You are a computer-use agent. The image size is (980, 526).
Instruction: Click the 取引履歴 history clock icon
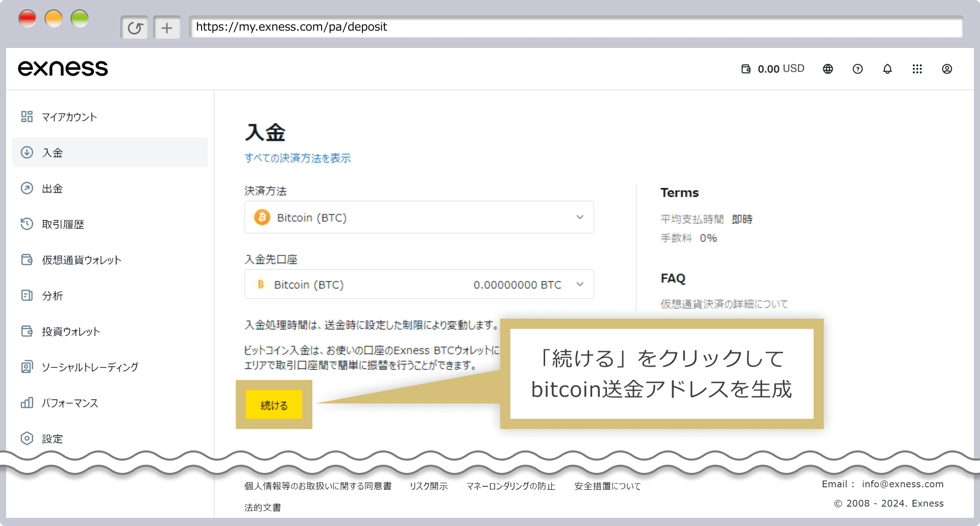(x=27, y=224)
